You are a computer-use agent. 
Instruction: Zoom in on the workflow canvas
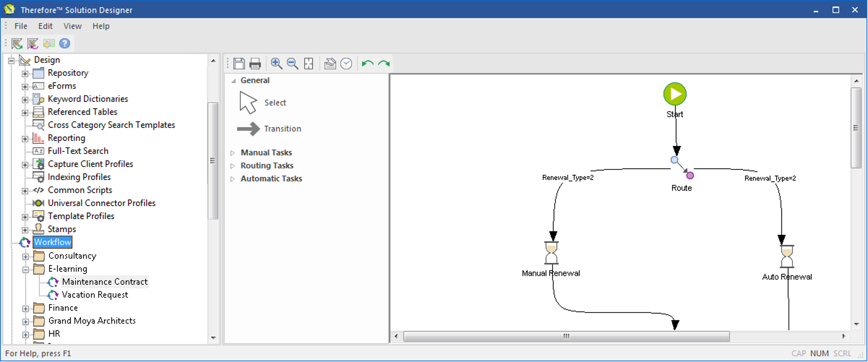click(x=276, y=63)
